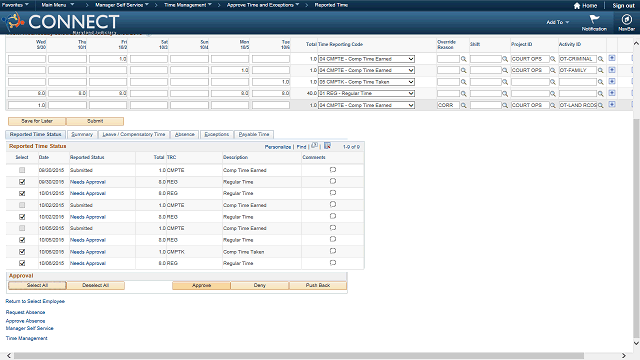
Task: Expand Favorites menu
Action: point(15,5)
